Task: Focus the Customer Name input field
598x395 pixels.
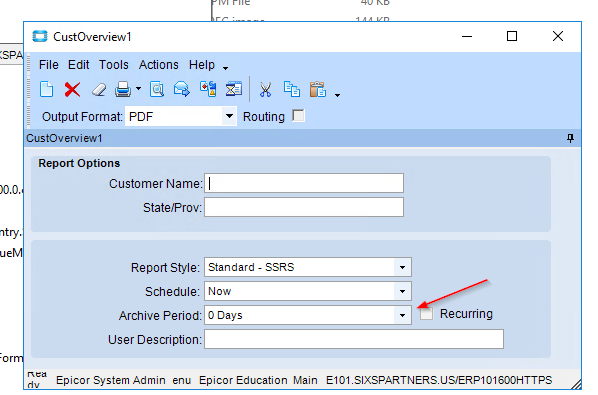Action: (x=304, y=183)
